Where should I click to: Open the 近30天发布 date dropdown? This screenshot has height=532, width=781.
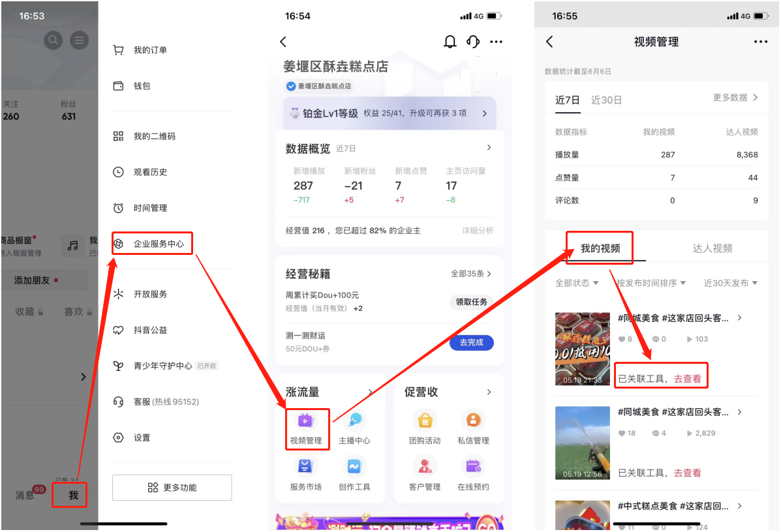pyautogui.click(x=731, y=283)
